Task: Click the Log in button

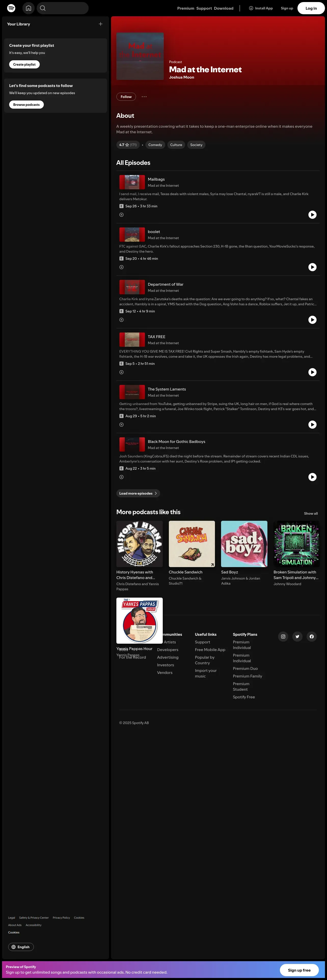Action: (x=311, y=8)
